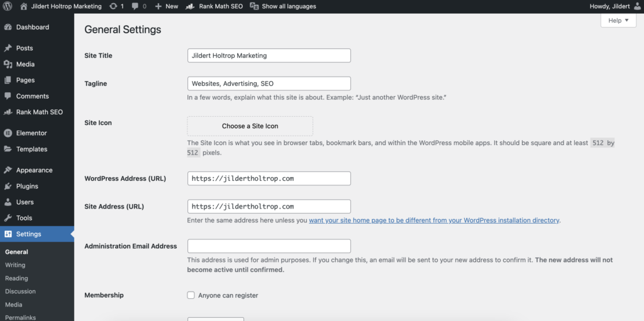Open the Reading settings submenu
644x321 pixels.
click(x=16, y=278)
